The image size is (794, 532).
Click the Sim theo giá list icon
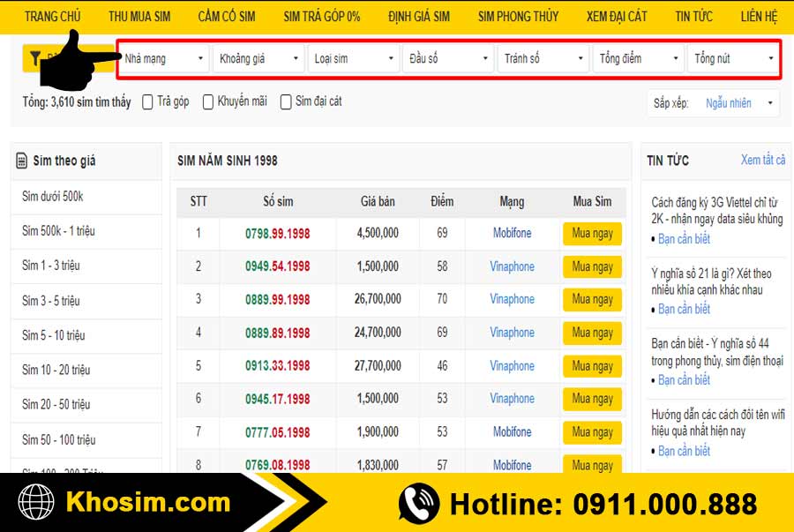[x=22, y=161]
